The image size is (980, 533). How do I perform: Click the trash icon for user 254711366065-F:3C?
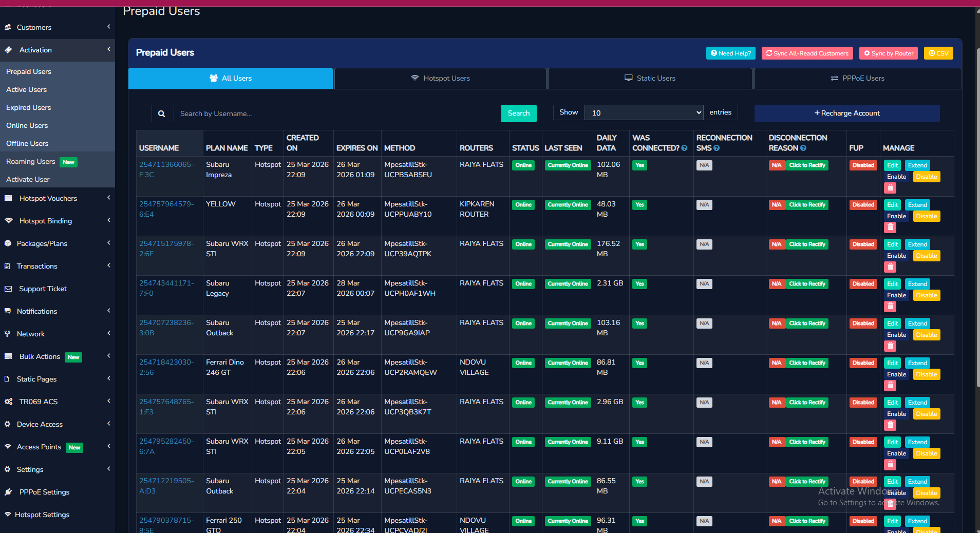click(x=890, y=187)
